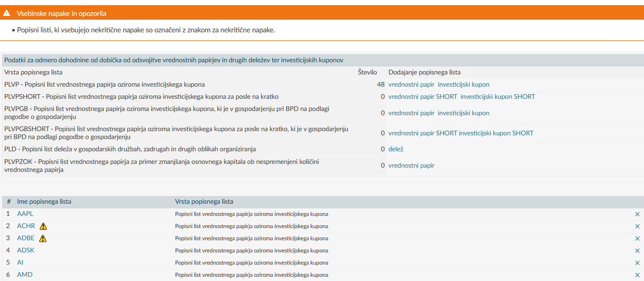Remove the ADSK entry with X icon

pyautogui.click(x=637, y=251)
